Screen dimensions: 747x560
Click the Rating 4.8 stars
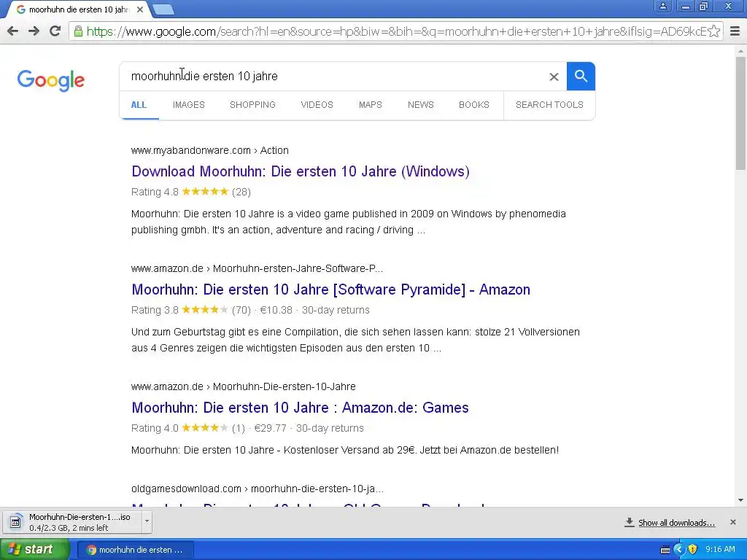205,192
